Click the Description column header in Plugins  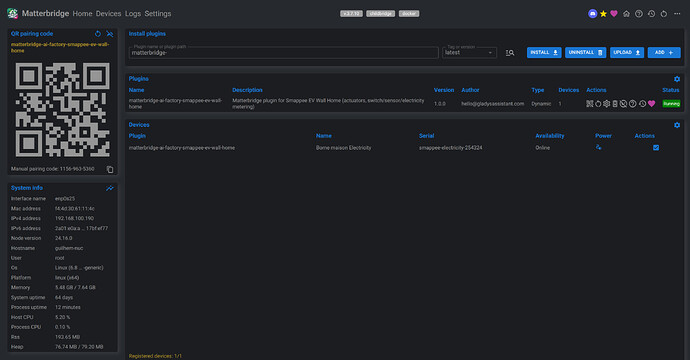tap(247, 90)
